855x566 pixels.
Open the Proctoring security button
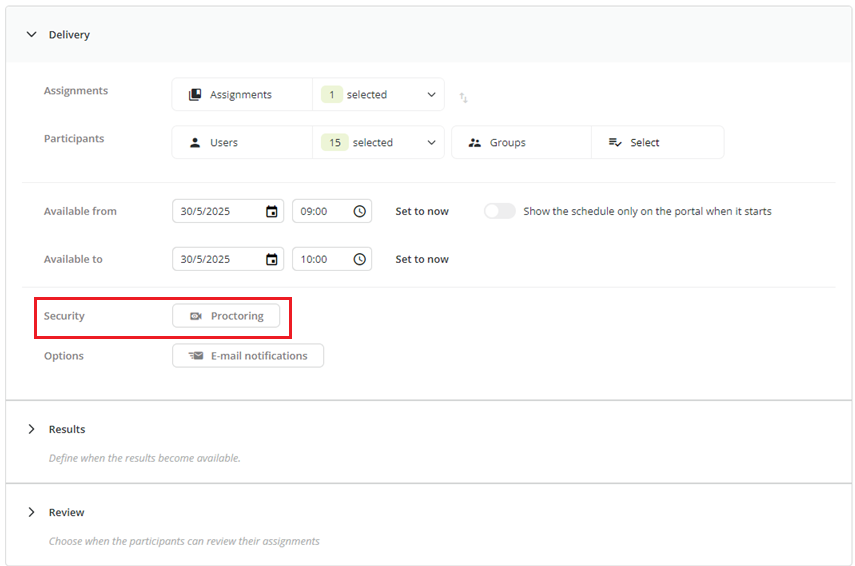tap(226, 316)
